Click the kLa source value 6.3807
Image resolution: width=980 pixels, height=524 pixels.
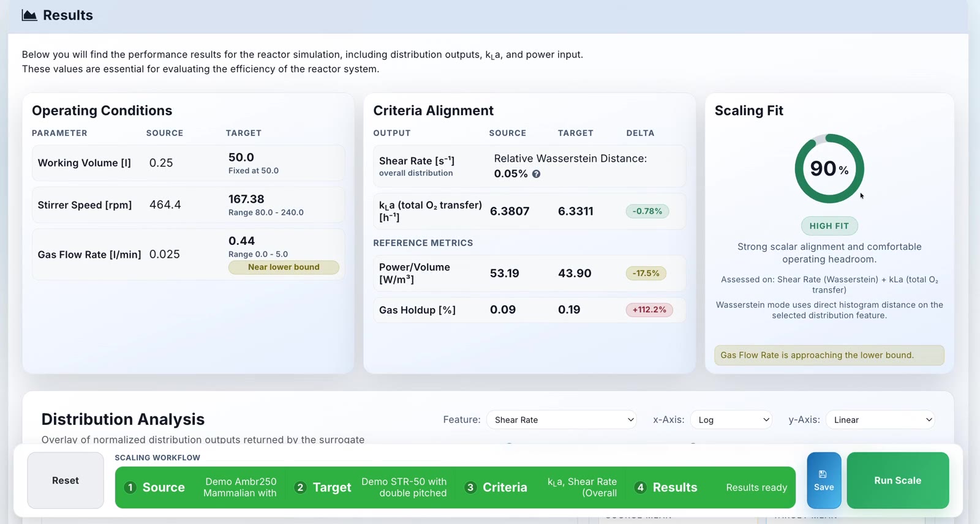click(x=510, y=211)
